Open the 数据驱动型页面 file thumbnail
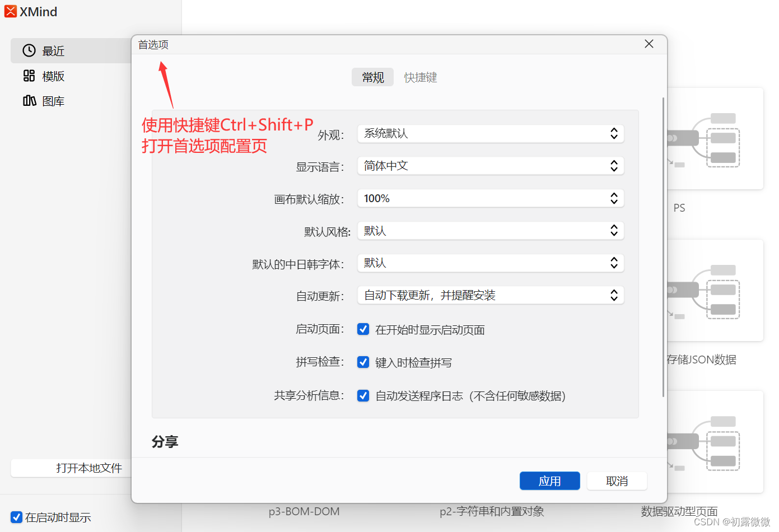779x532 pixels. pyautogui.click(x=715, y=442)
